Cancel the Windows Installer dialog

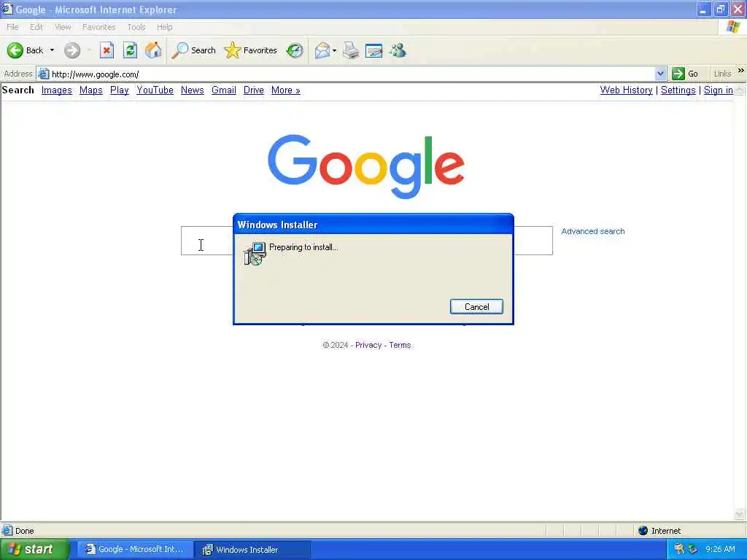pos(476,307)
